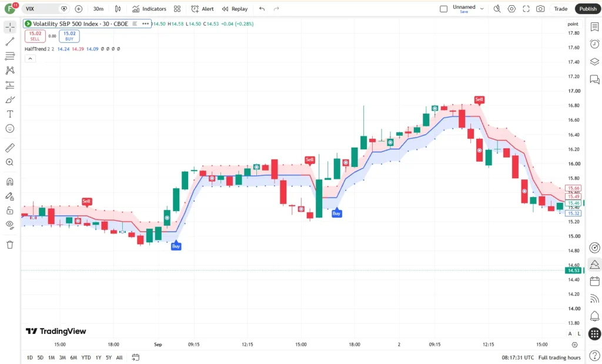This screenshot has height=364, width=602.
Task: Publish the chart idea
Action: pyautogui.click(x=588, y=9)
